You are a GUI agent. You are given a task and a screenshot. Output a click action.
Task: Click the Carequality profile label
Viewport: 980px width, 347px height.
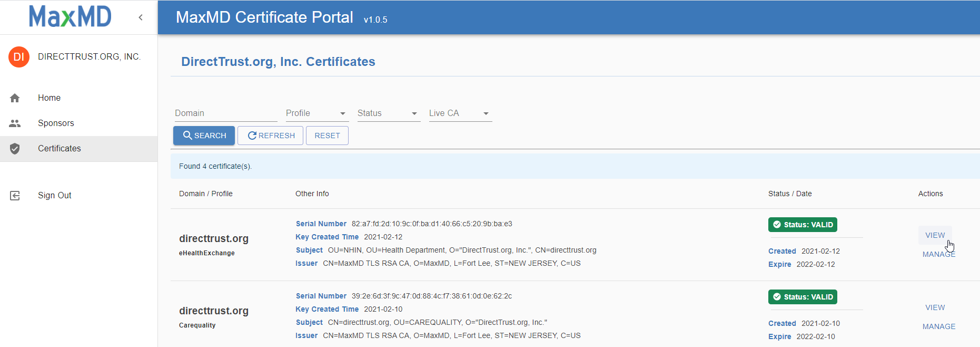click(197, 325)
